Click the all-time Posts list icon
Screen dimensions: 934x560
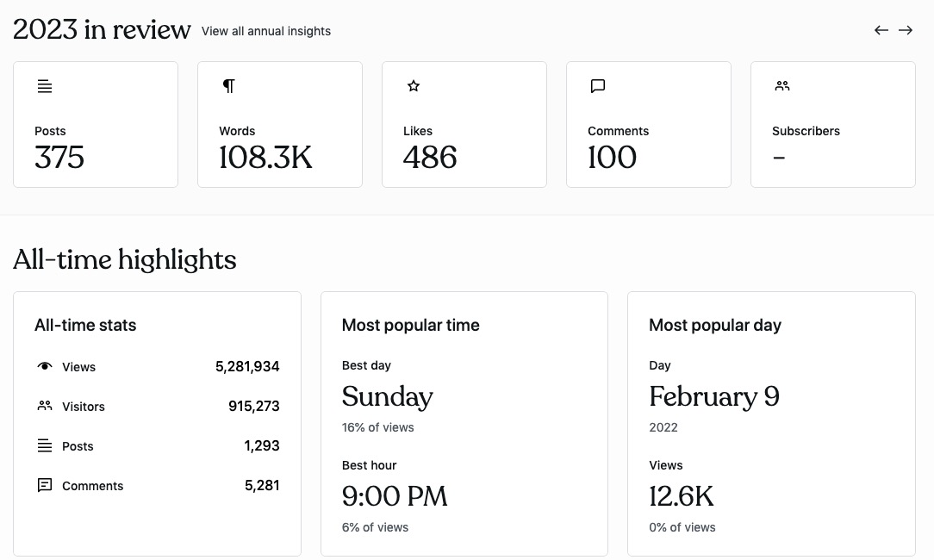pos(45,445)
